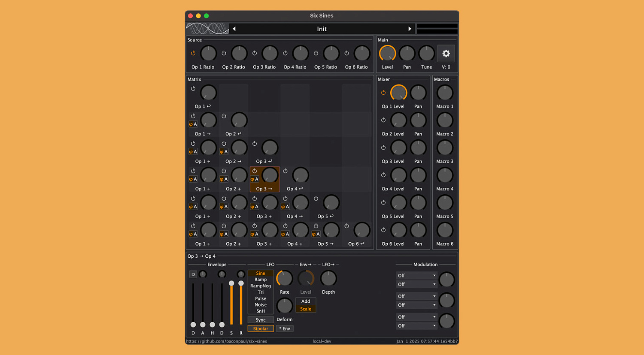Image resolution: width=644 pixels, height=355 pixels.
Task: Enable Op 6 feedback power icon in Matrix
Action: point(346,226)
